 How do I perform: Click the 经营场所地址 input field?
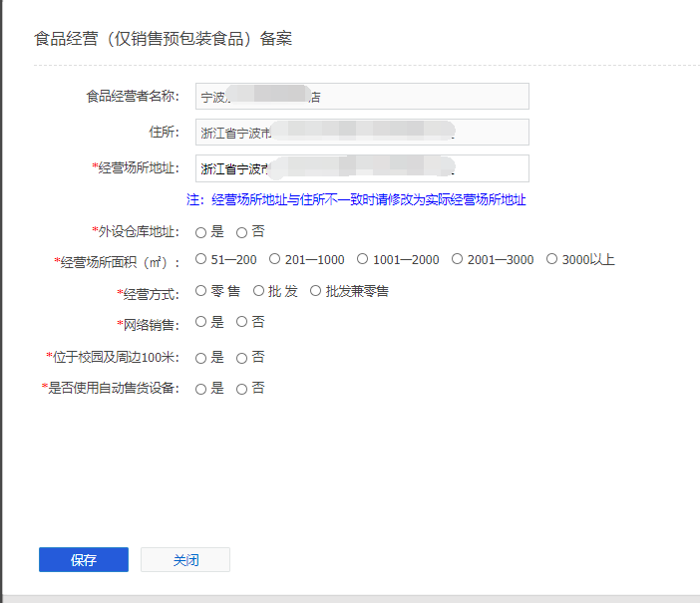coord(361,168)
